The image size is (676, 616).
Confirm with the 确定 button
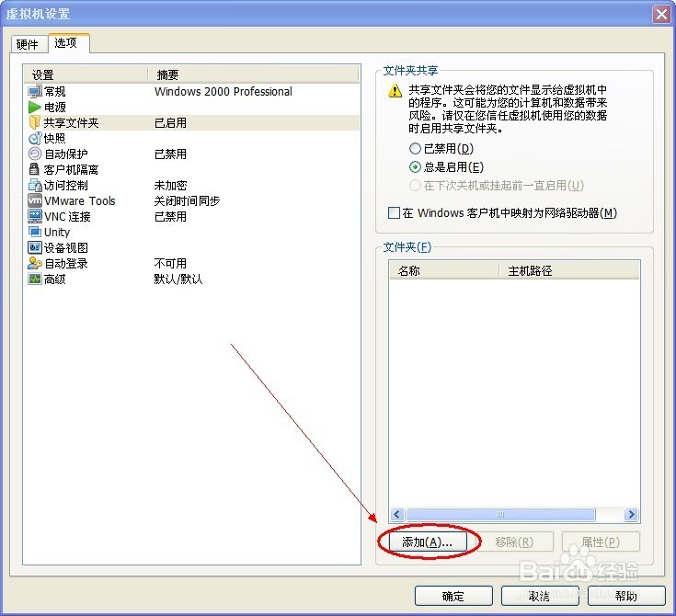click(453, 596)
